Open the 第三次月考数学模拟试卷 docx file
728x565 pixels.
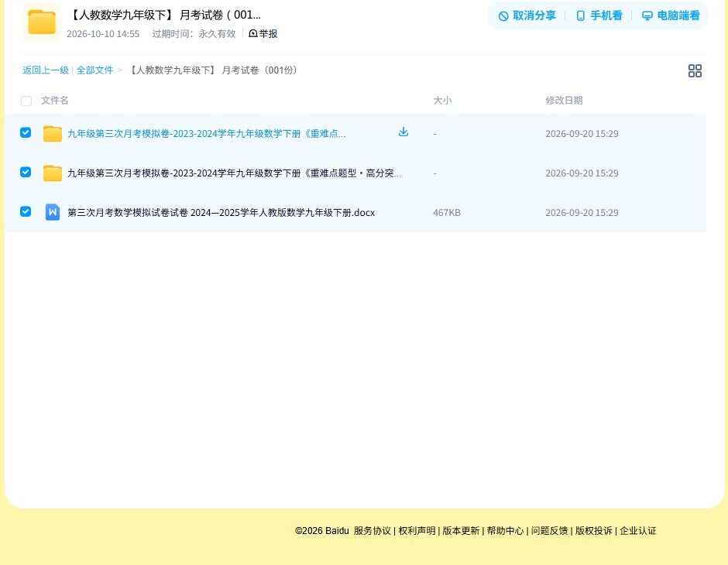221,212
